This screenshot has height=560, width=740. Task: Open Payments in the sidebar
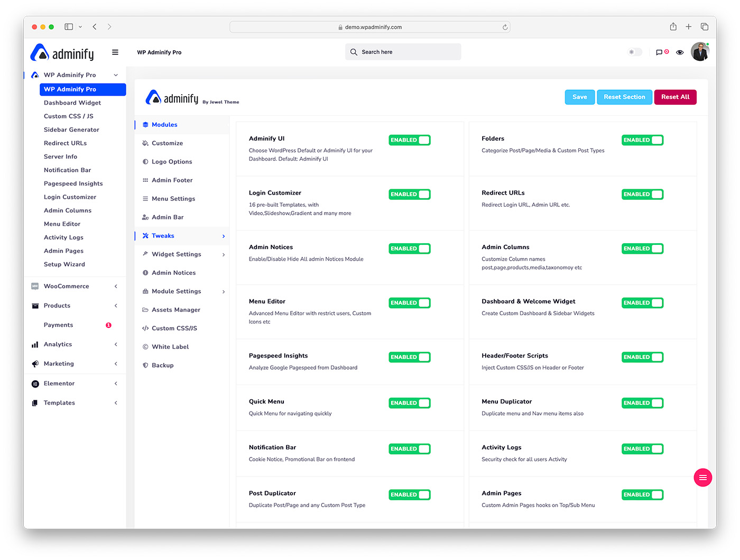(x=59, y=325)
